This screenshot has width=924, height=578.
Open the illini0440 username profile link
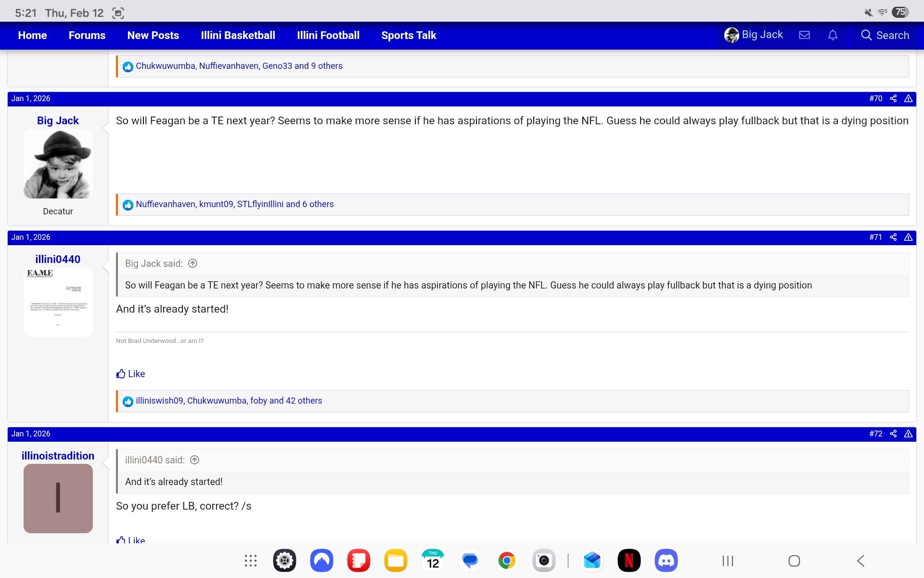pyautogui.click(x=58, y=259)
